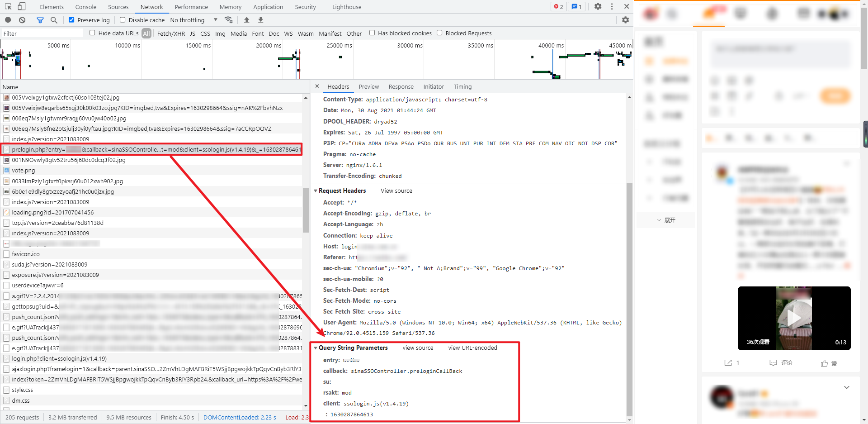Viewport: 868px width, 424px height.
Task: Click view URL-encoded link
Action: coord(472,348)
